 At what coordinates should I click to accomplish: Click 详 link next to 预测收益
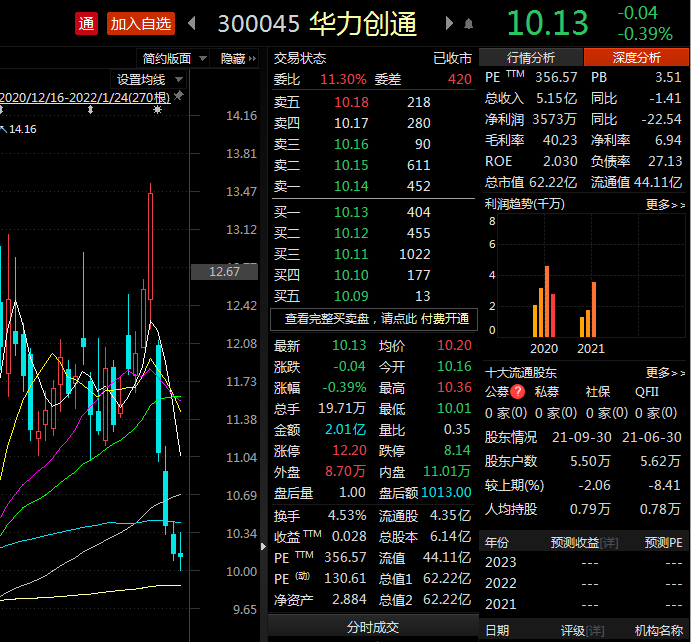click(609, 542)
